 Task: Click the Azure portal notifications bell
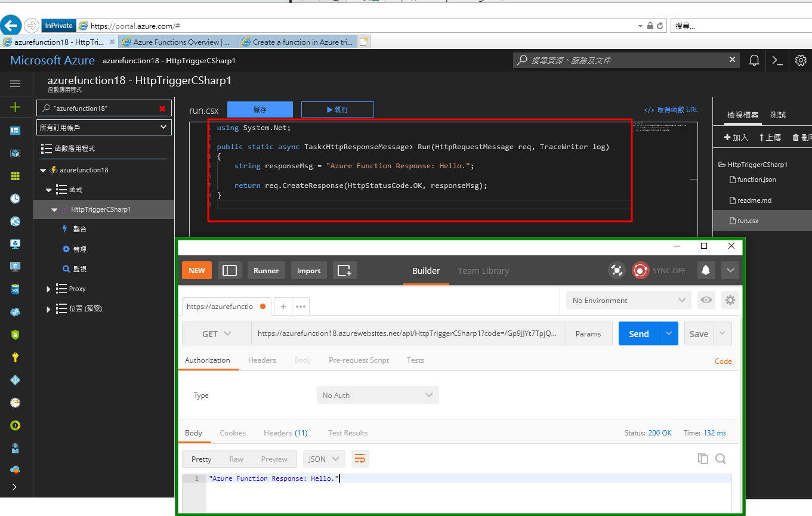click(754, 60)
